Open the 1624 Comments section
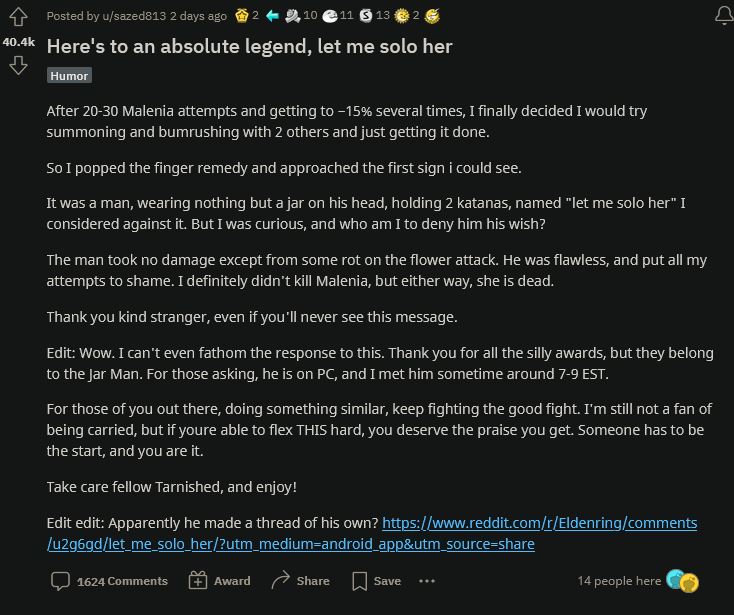Viewport: 734px width, 615px height. coord(110,581)
